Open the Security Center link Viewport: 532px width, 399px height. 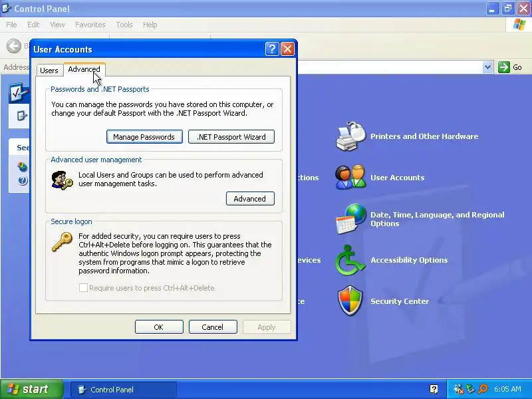(400, 301)
